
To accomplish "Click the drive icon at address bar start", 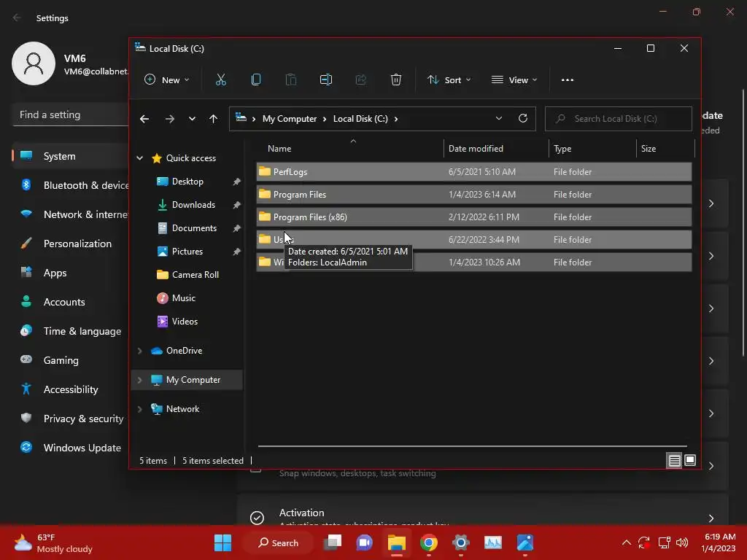I will 241,117.
